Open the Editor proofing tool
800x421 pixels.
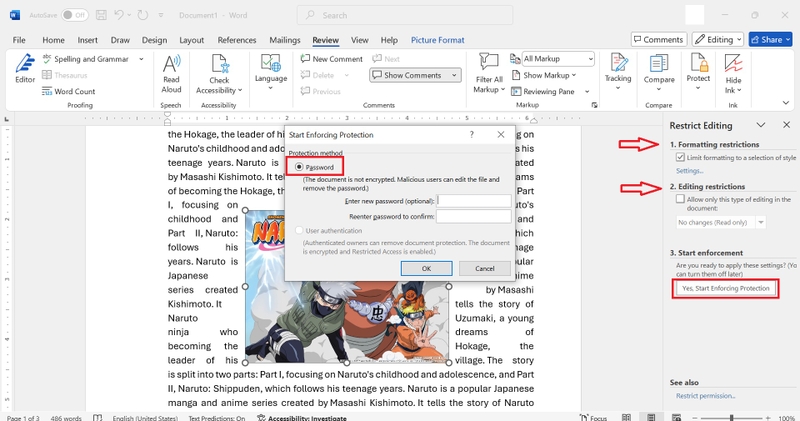point(24,69)
